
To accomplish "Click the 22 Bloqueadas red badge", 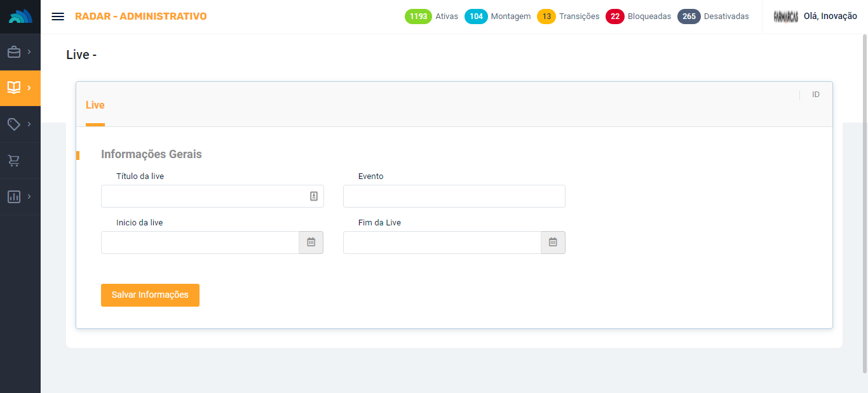I will (x=614, y=17).
